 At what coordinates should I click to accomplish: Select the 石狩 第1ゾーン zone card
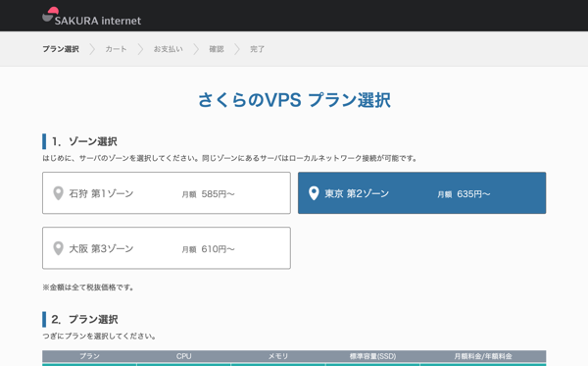tap(167, 193)
